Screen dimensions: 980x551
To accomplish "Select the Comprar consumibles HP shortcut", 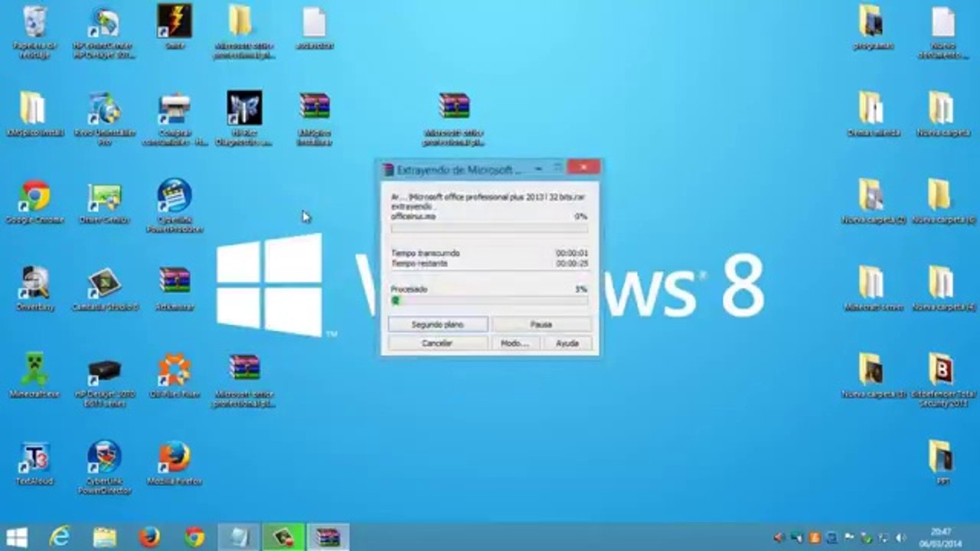I will pos(175,118).
